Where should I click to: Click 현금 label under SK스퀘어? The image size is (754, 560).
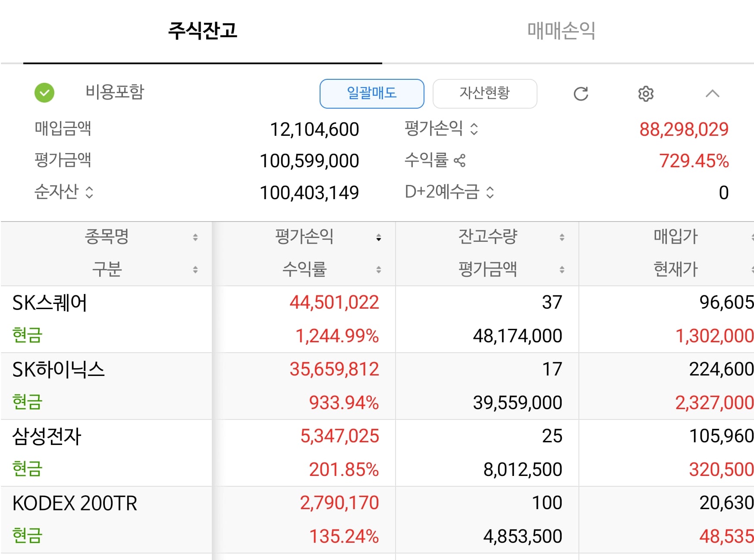pos(27,335)
